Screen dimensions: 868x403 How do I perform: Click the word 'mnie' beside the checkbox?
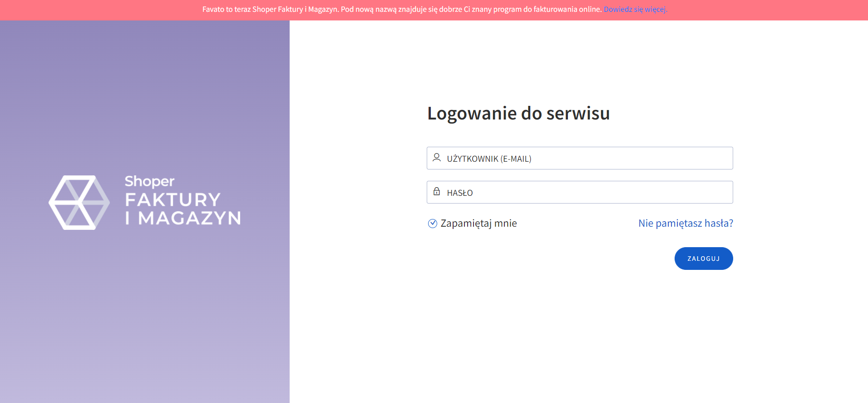505,223
